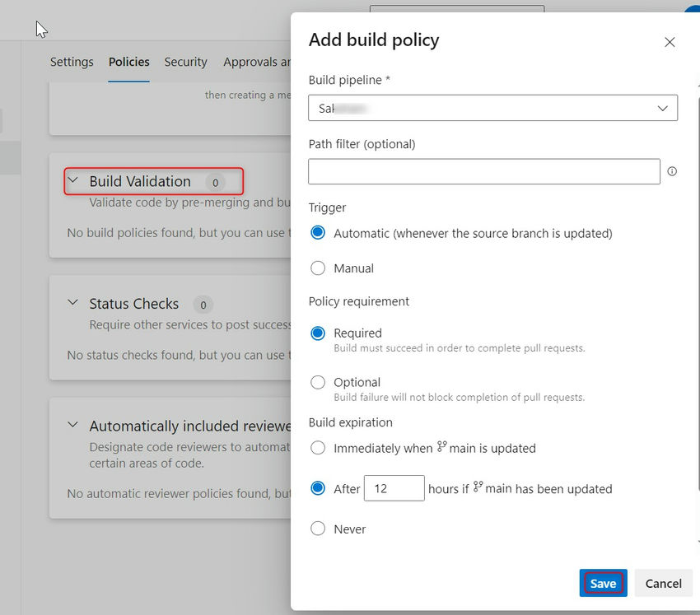Screen dimensions: 700x615
Task: Collapse the Status Checks section
Action: 73,303
